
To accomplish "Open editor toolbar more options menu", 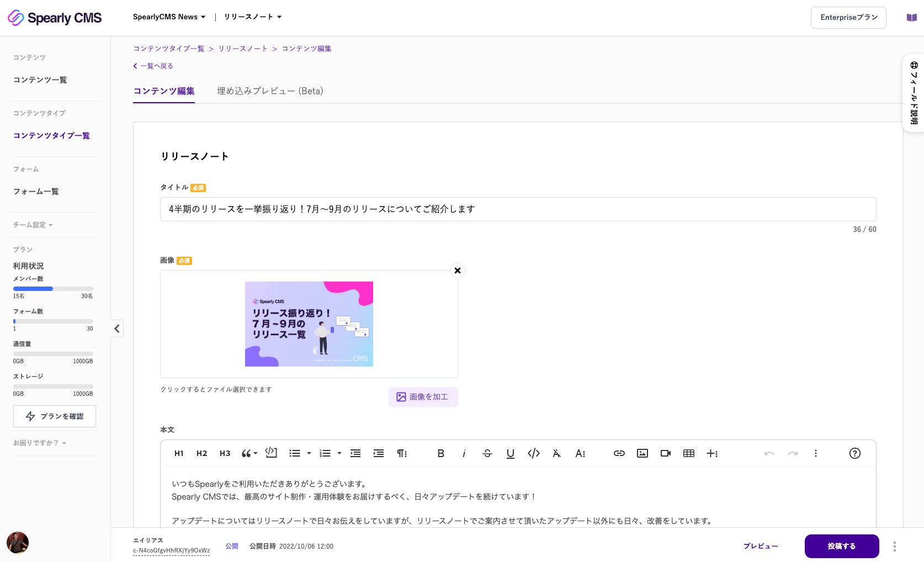I will (x=816, y=453).
